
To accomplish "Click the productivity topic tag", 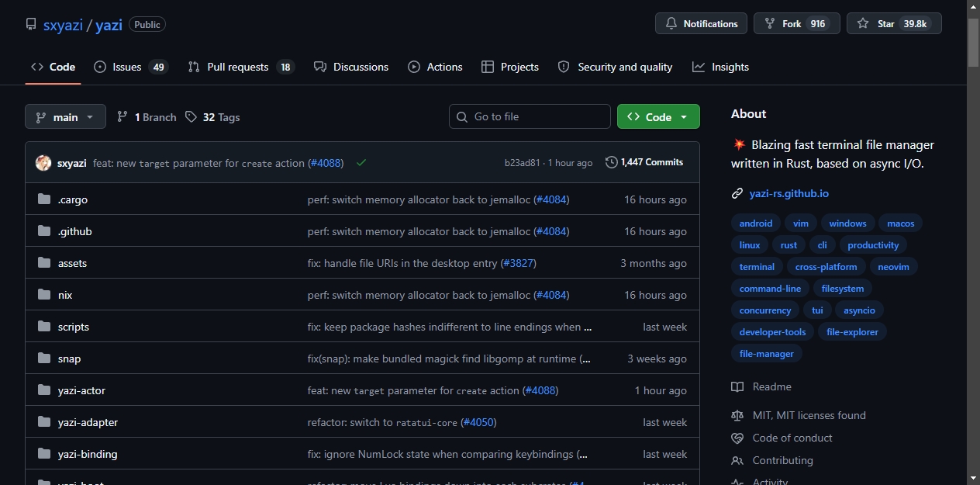I will point(873,245).
